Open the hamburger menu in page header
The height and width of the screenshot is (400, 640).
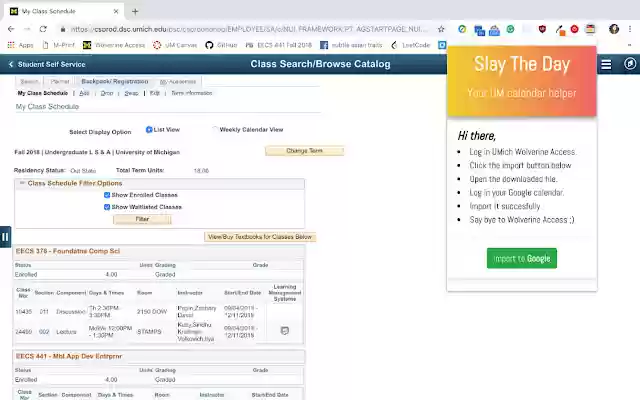pyautogui.click(x=606, y=64)
